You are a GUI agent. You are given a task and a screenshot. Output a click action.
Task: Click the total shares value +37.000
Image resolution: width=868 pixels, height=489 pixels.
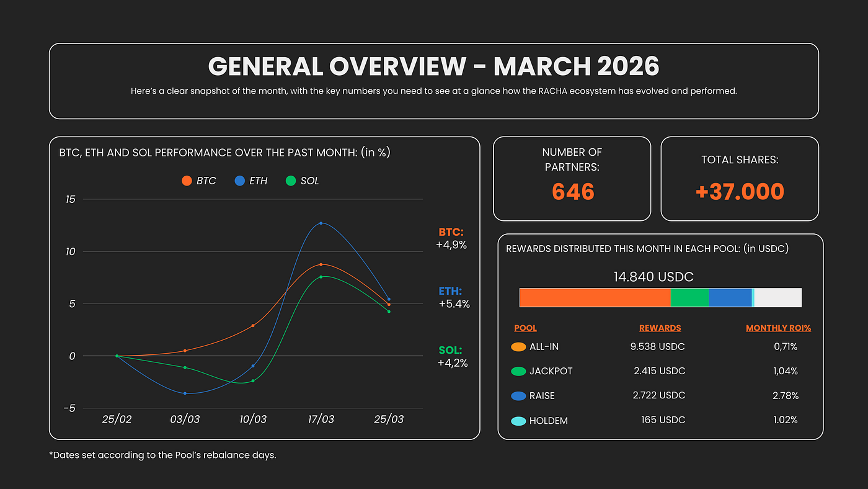click(740, 192)
